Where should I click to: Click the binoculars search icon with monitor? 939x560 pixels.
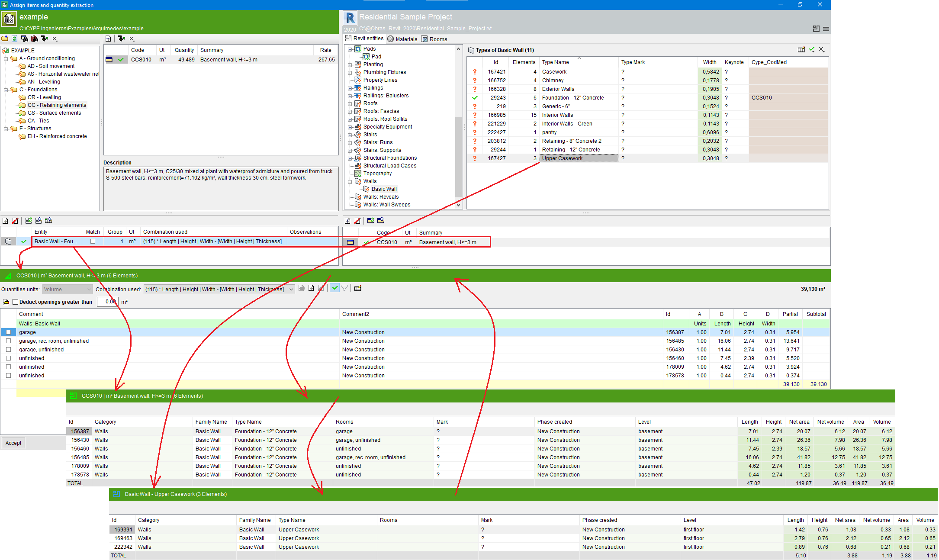25,39
